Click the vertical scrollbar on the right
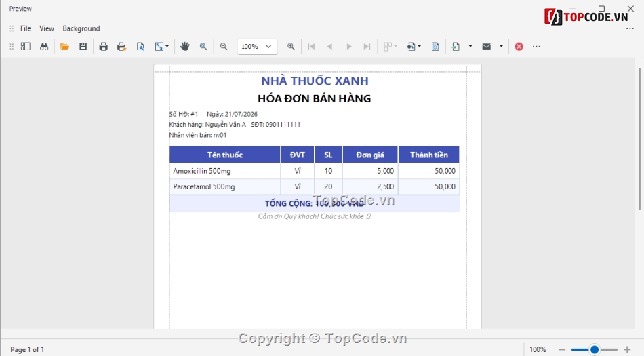 click(x=639, y=140)
